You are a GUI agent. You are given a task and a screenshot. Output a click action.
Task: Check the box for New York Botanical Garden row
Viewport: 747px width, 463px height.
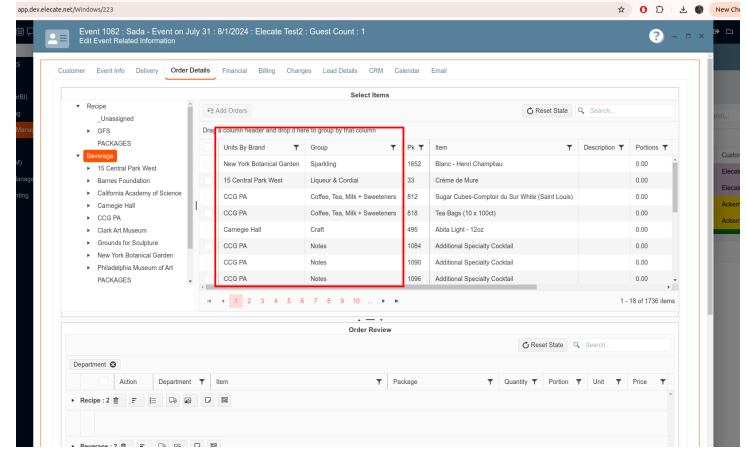(x=210, y=163)
